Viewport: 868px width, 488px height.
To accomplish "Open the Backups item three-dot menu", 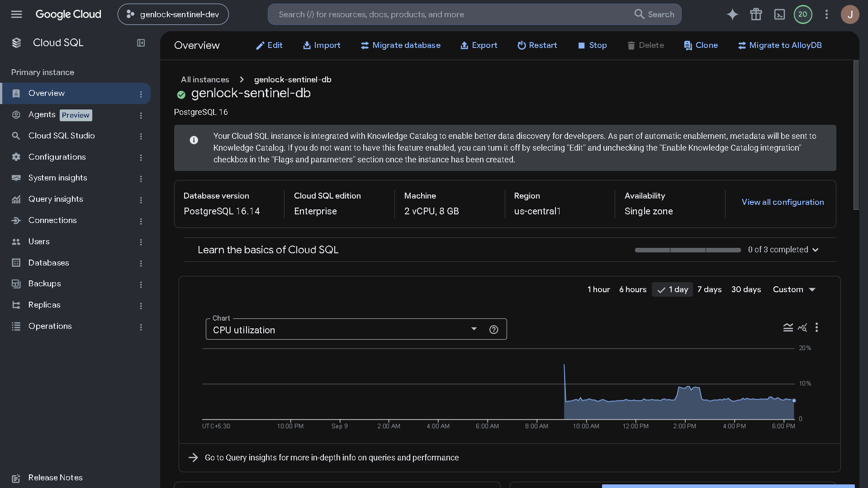I will (141, 284).
